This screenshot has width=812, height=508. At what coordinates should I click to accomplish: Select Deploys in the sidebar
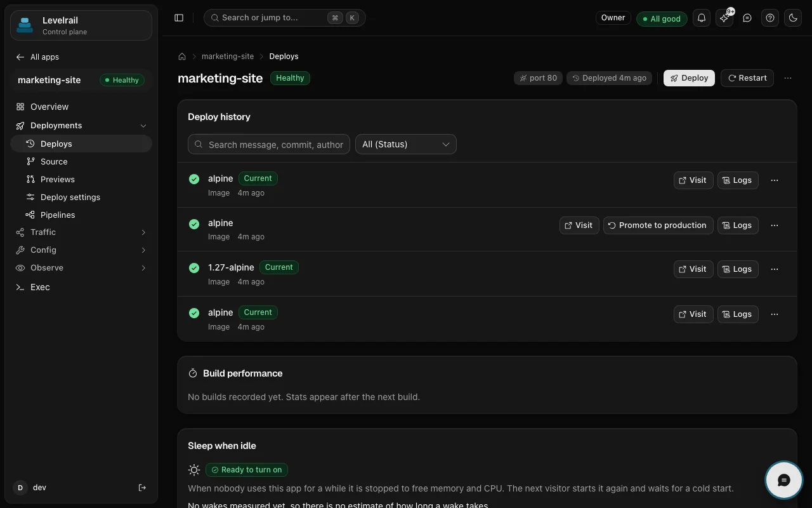coord(81,144)
